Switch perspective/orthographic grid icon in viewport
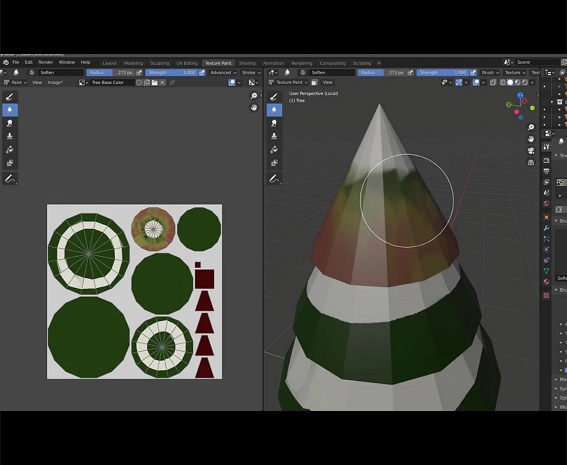This screenshot has width=567, height=465. point(531,162)
